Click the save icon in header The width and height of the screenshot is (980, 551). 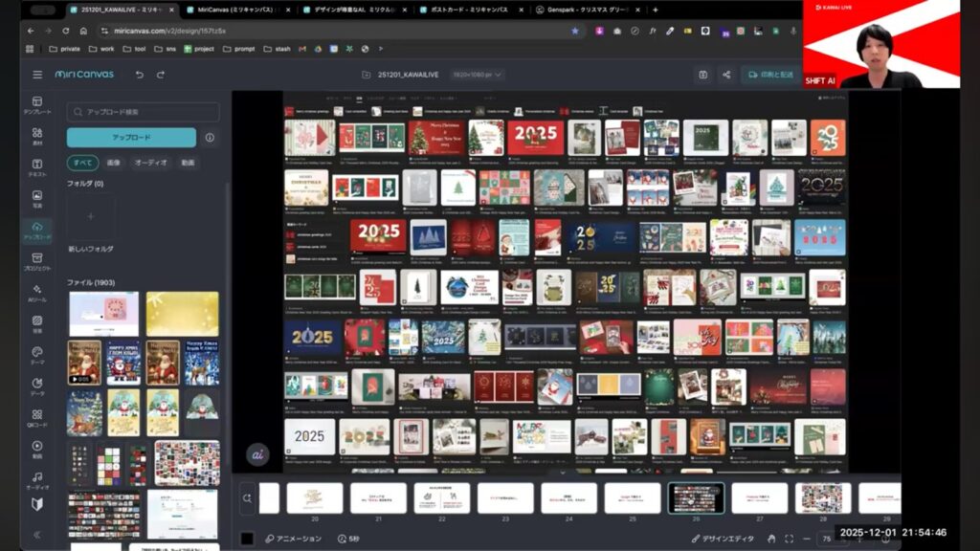(x=702, y=75)
